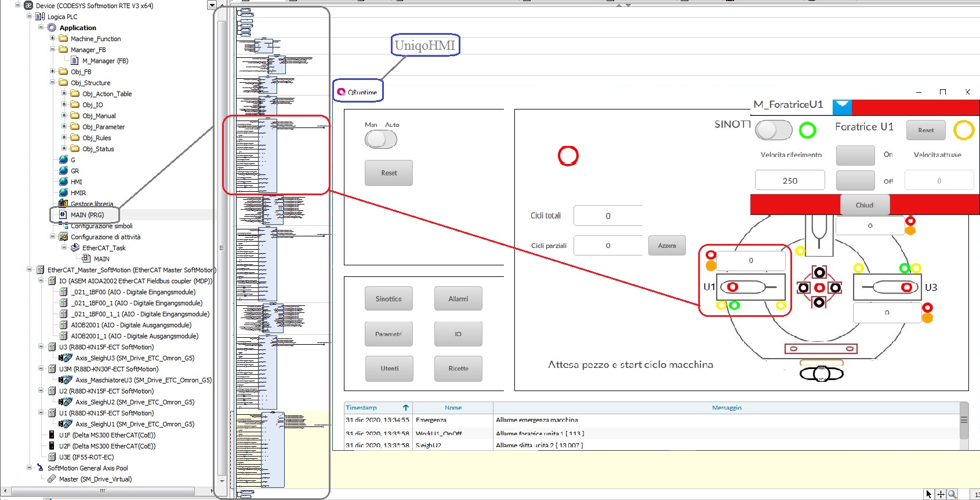
Task: Click the Velocita riferimento field showing 250
Action: coord(790,180)
